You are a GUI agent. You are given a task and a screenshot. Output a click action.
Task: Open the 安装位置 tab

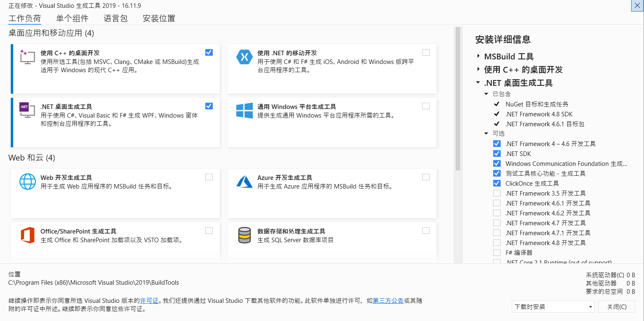point(159,18)
